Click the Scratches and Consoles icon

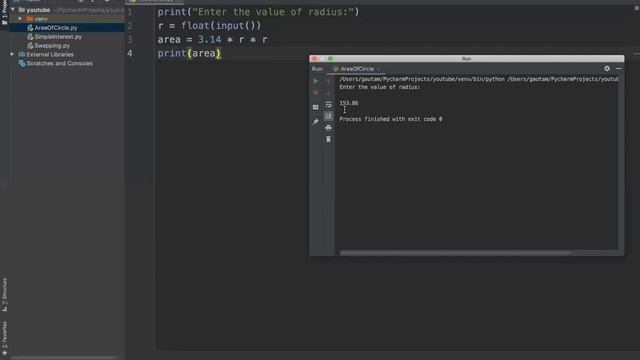coord(22,63)
